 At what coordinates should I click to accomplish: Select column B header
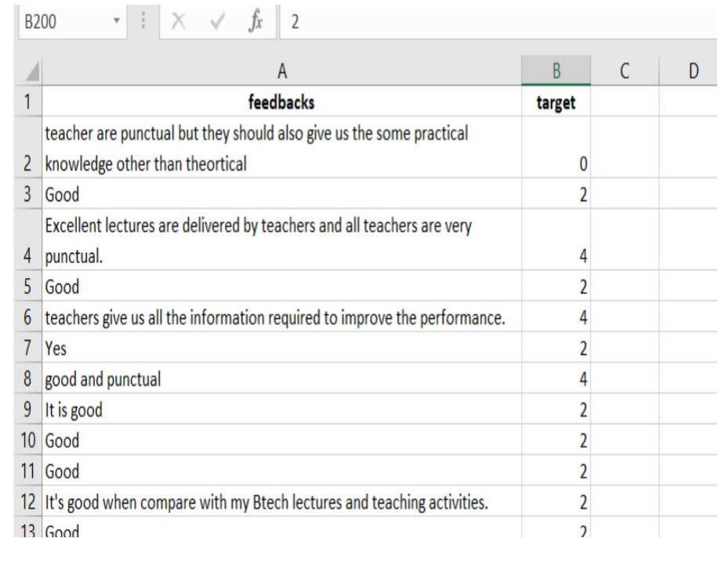pos(556,71)
